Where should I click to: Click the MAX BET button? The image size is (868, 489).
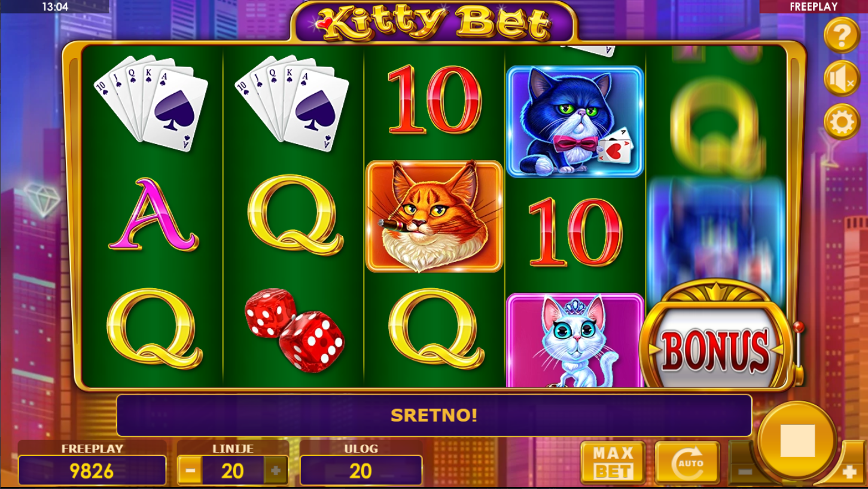point(613,463)
